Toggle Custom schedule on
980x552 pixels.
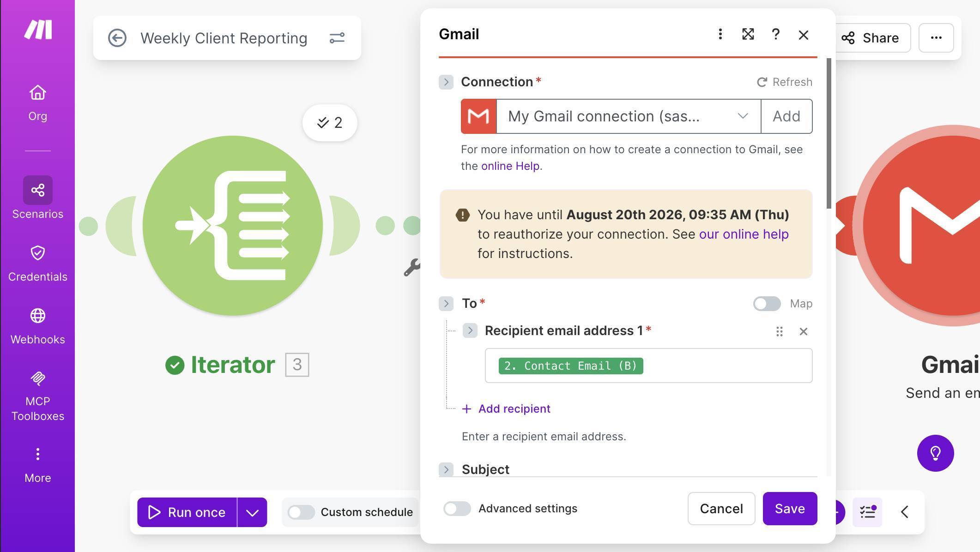tap(301, 512)
